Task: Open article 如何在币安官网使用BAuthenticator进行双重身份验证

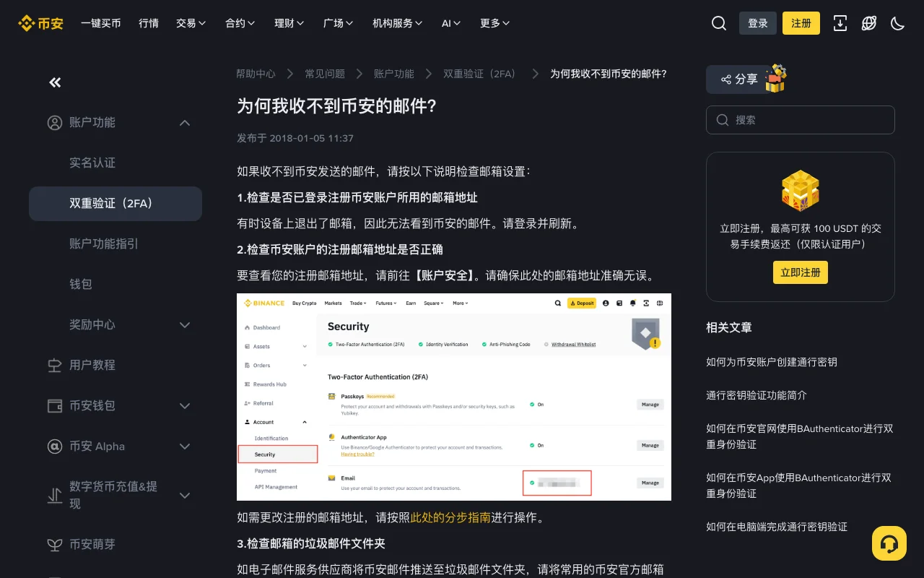Action: click(x=800, y=436)
